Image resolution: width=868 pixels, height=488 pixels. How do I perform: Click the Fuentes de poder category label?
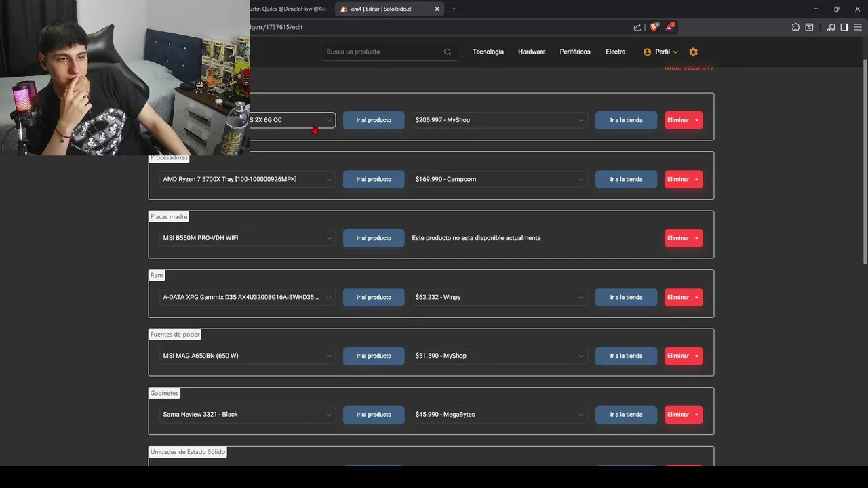tap(175, 334)
